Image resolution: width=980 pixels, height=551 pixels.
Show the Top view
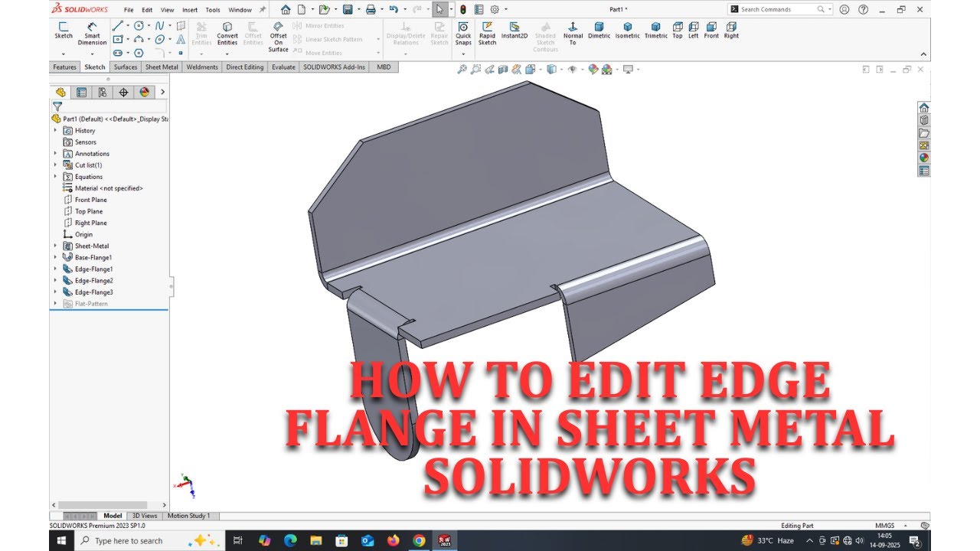(678, 31)
